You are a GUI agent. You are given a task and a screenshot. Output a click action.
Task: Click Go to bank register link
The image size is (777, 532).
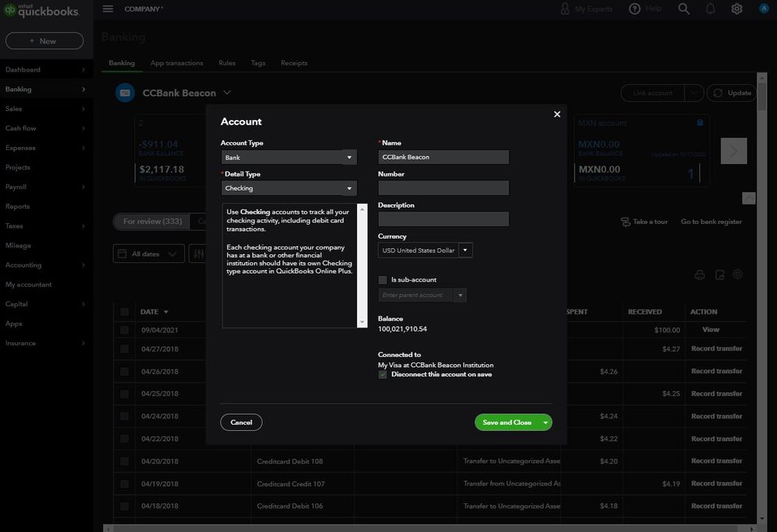pos(711,222)
